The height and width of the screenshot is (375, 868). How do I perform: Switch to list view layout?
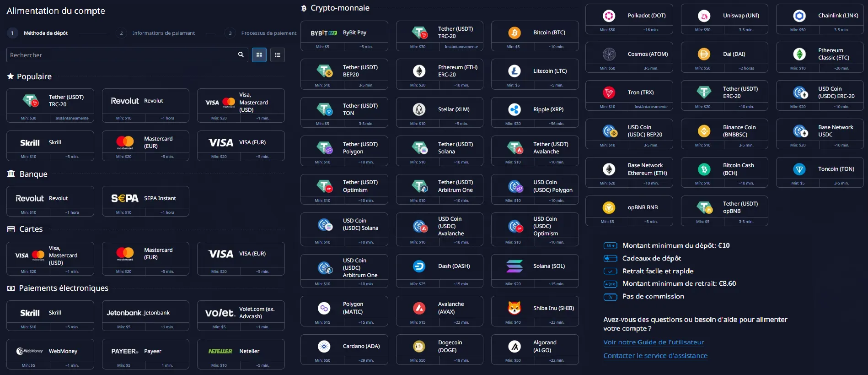point(278,55)
